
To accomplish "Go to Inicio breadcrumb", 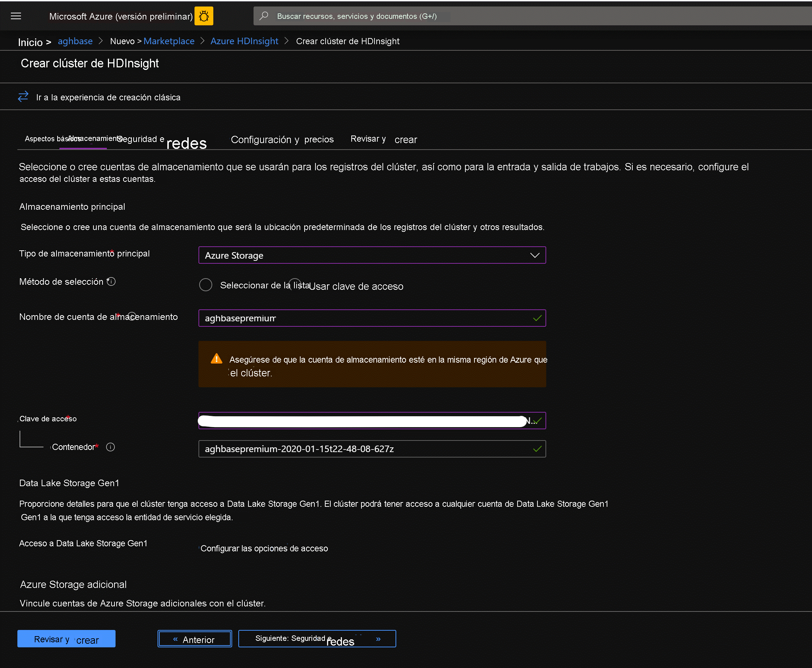I will tap(30, 42).
